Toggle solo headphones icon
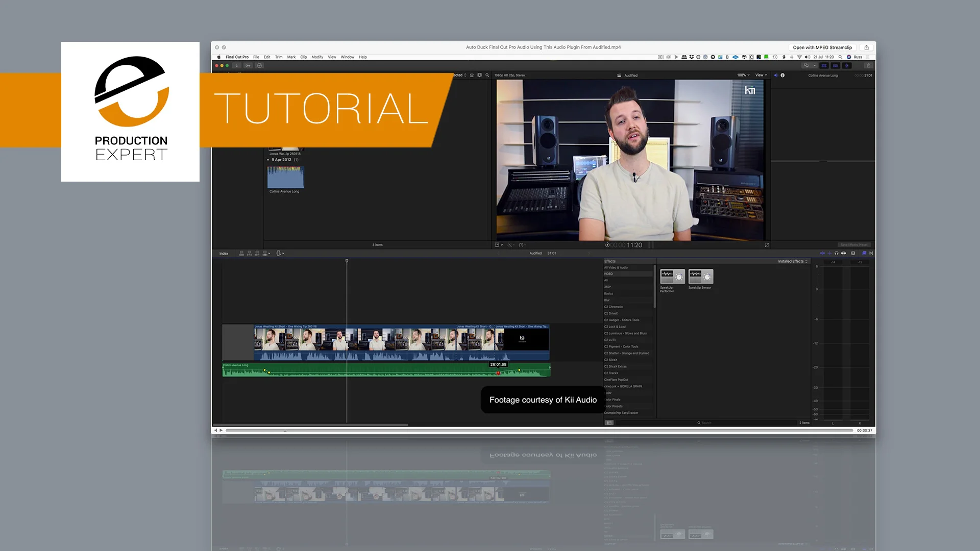The height and width of the screenshot is (551, 980). (836, 253)
